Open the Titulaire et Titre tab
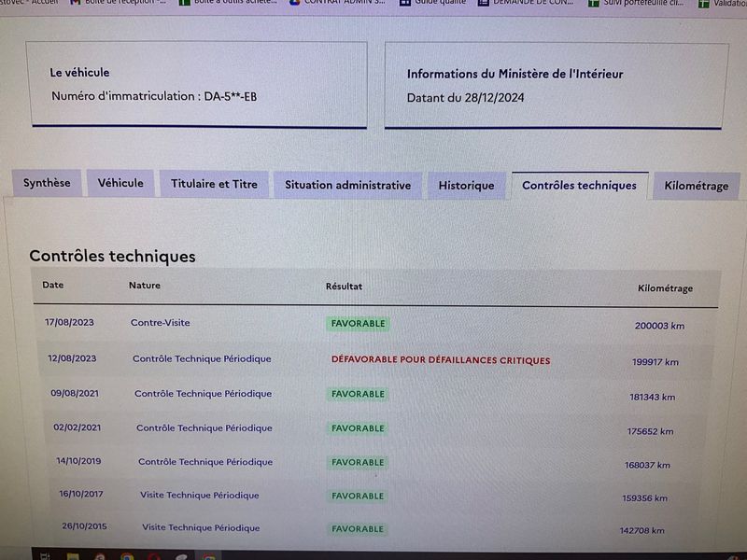The height and width of the screenshot is (560, 747). 214,184
